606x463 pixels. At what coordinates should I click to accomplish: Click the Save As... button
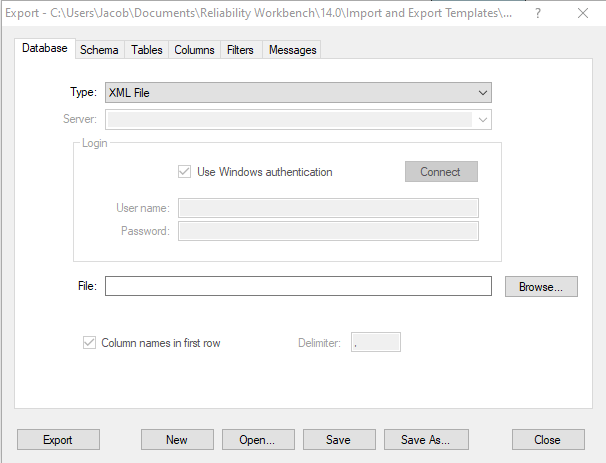(x=426, y=439)
